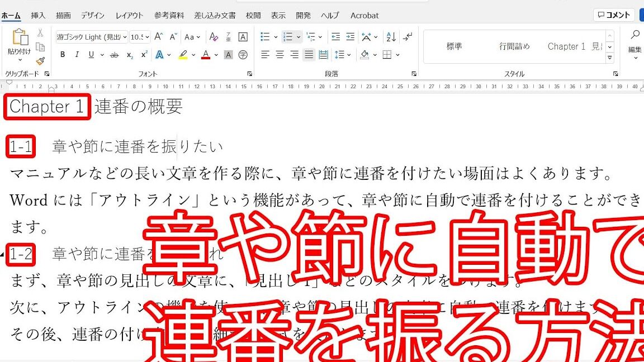The height and width of the screenshot is (362, 644).
Task: Open font color dropdown arrow
Action: pos(216,55)
